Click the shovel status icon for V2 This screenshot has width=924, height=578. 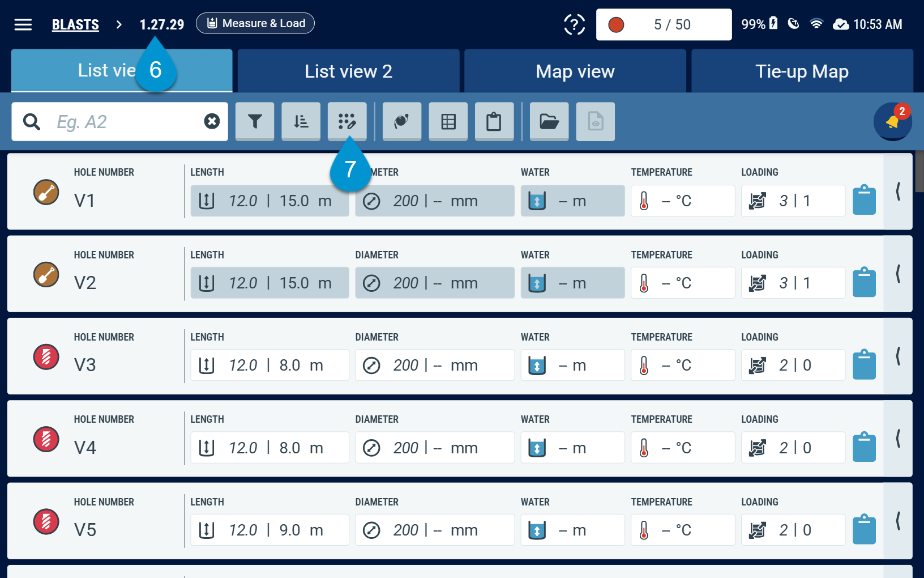coord(46,275)
